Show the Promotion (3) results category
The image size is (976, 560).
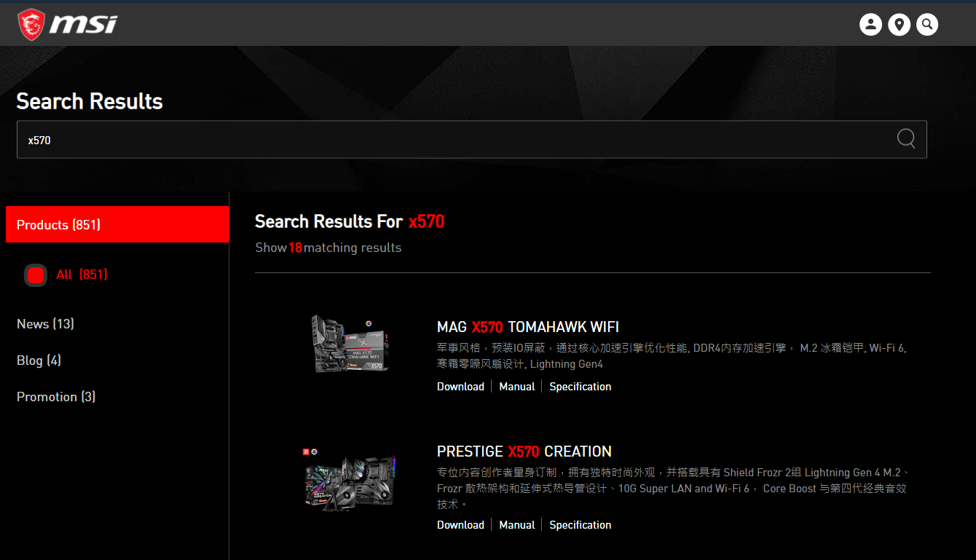click(x=56, y=397)
